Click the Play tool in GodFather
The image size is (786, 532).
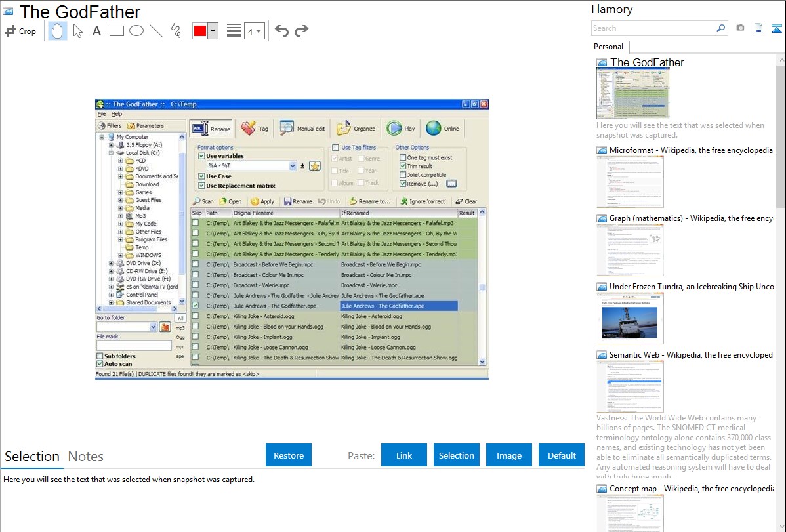401,129
